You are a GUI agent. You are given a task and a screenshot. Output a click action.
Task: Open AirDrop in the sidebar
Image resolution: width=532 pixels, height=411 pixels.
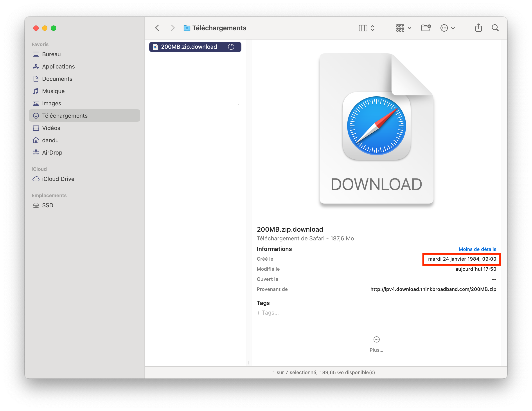click(84, 153)
